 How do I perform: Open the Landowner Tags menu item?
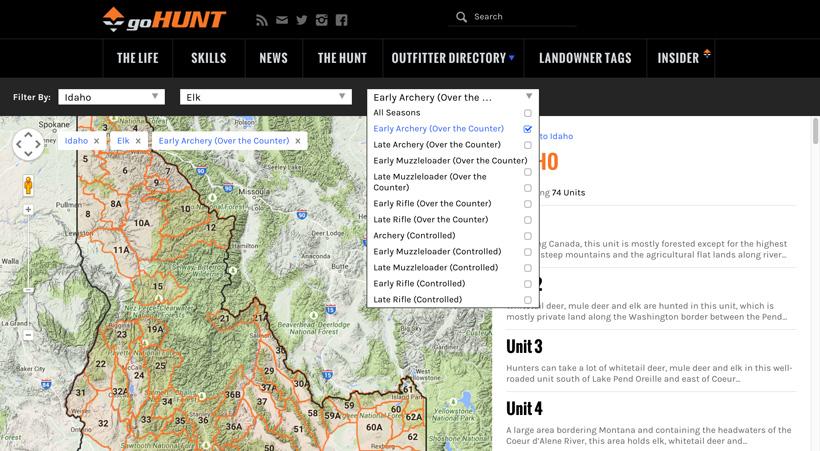[x=585, y=58]
